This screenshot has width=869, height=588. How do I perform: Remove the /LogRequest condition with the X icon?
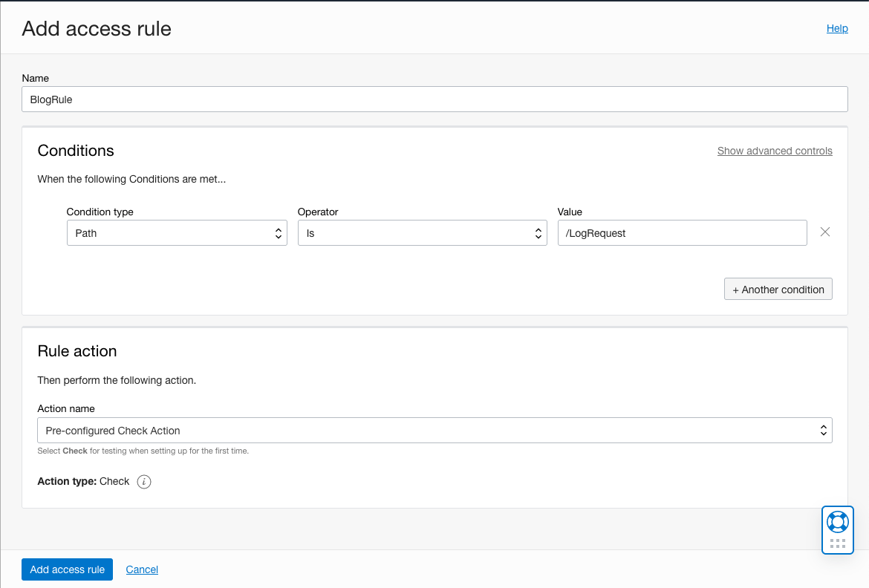point(824,232)
